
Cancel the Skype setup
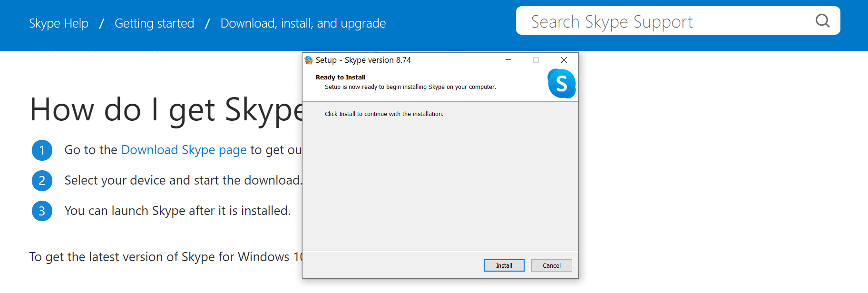coord(551,265)
